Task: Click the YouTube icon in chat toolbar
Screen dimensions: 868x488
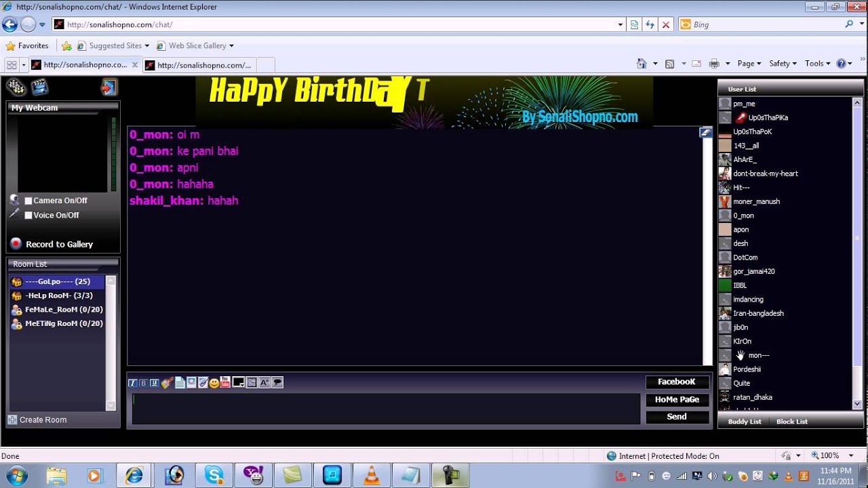Action: coord(225,382)
